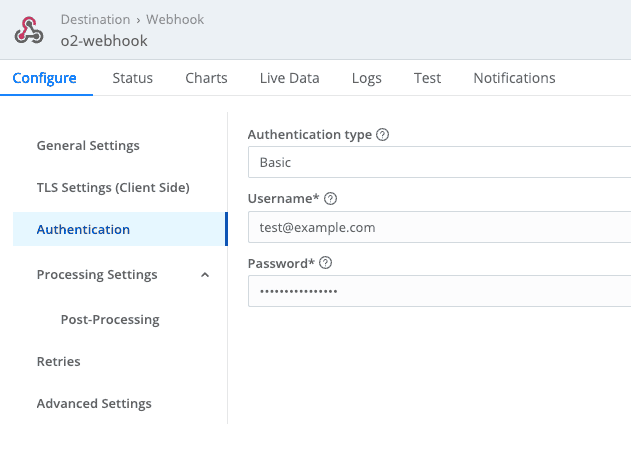The height and width of the screenshot is (455, 631).
Task: Switch to the Status tab
Action: (x=133, y=78)
